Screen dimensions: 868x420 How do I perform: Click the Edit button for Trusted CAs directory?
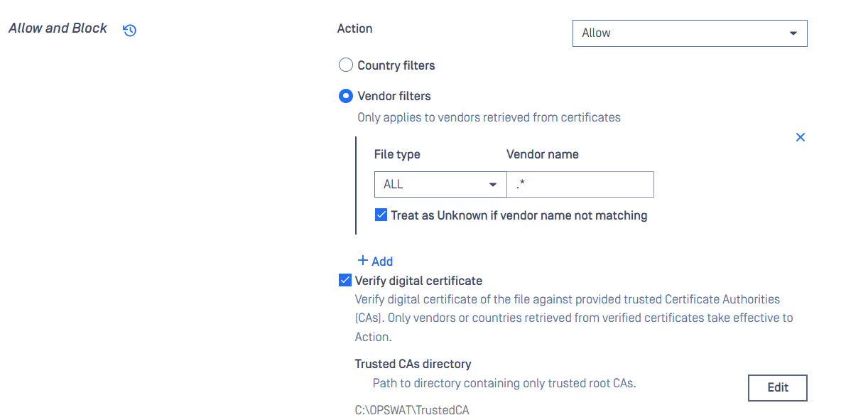click(778, 388)
